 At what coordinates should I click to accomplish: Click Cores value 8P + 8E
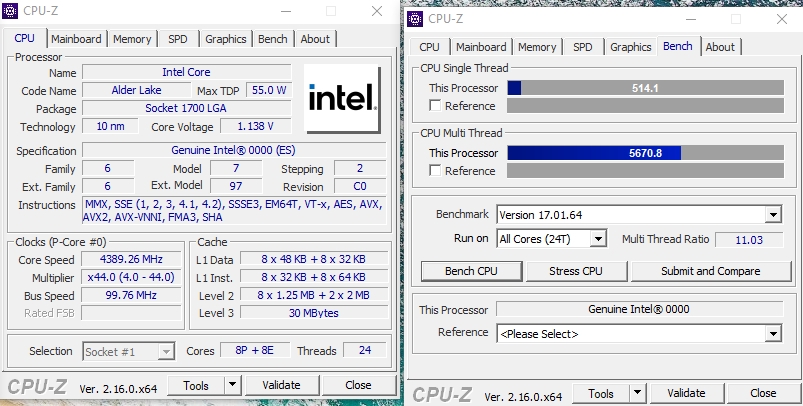point(255,350)
